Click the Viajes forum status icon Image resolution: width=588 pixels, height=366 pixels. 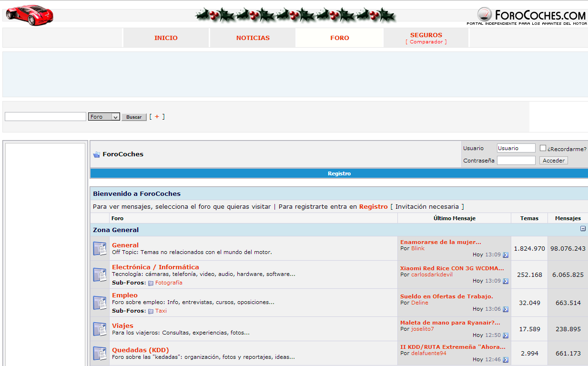[x=100, y=329]
